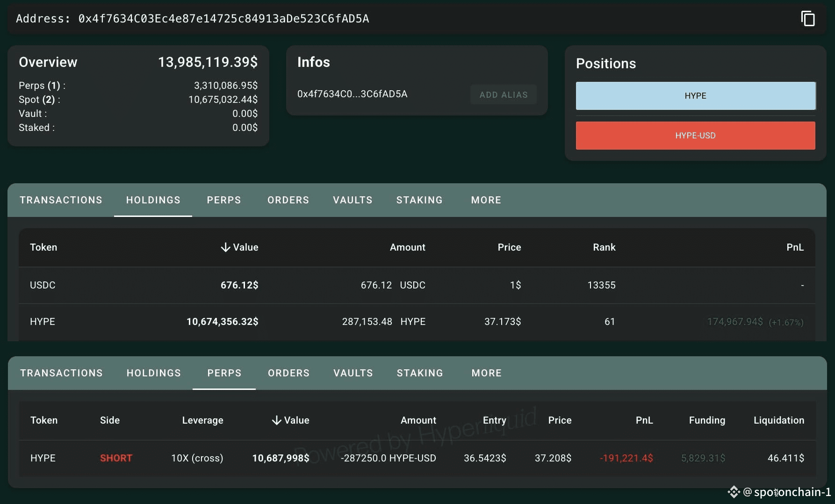835x504 pixels.
Task: Click the USDC value 676.12$
Action: pos(239,285)
